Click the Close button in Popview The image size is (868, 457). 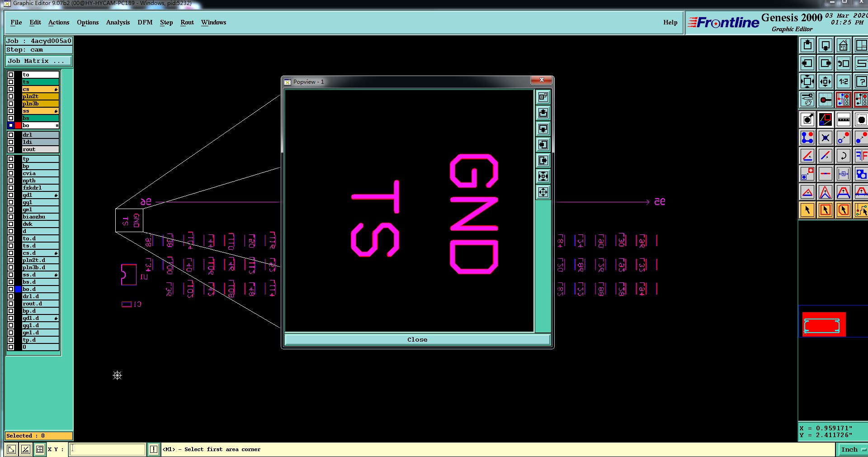click(x=417, y=339)
